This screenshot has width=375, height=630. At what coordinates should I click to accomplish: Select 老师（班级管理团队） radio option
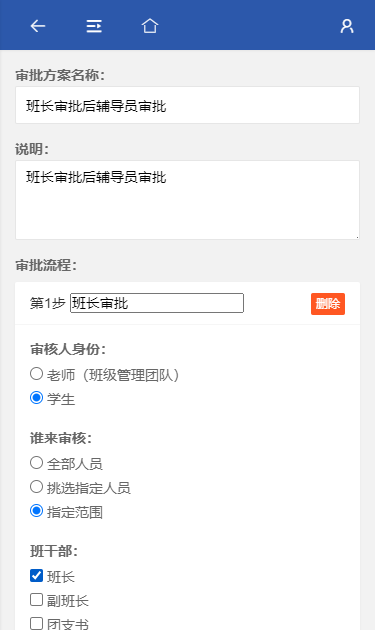pos(37,374)
